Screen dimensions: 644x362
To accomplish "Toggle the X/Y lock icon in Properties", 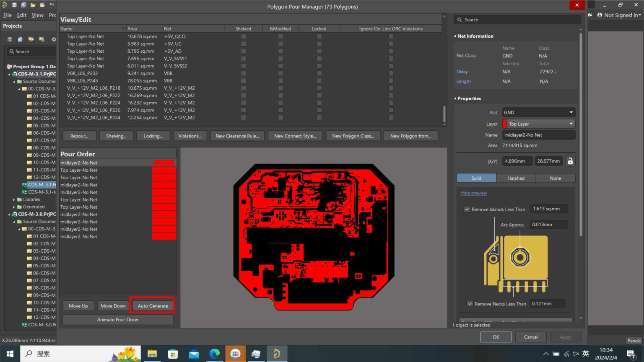I will [x=570, y=161].
